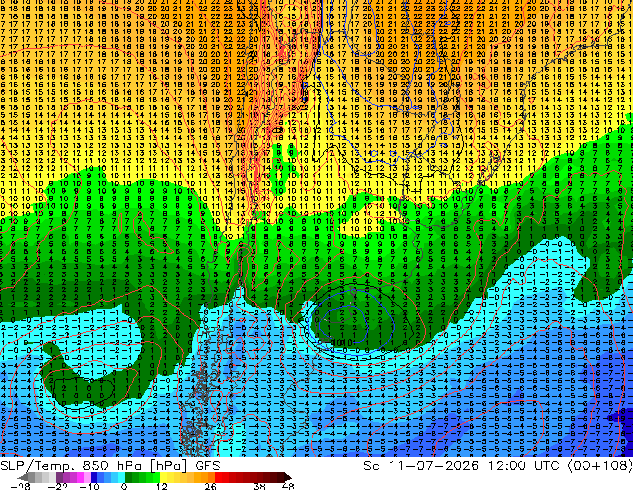Click the '12' tick label under the color bar
634x490 pixels.
click(x=162, y=486)
